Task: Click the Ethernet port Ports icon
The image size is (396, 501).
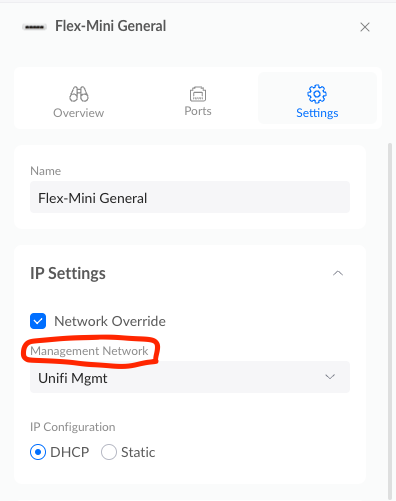Action: tap(198, 94)
